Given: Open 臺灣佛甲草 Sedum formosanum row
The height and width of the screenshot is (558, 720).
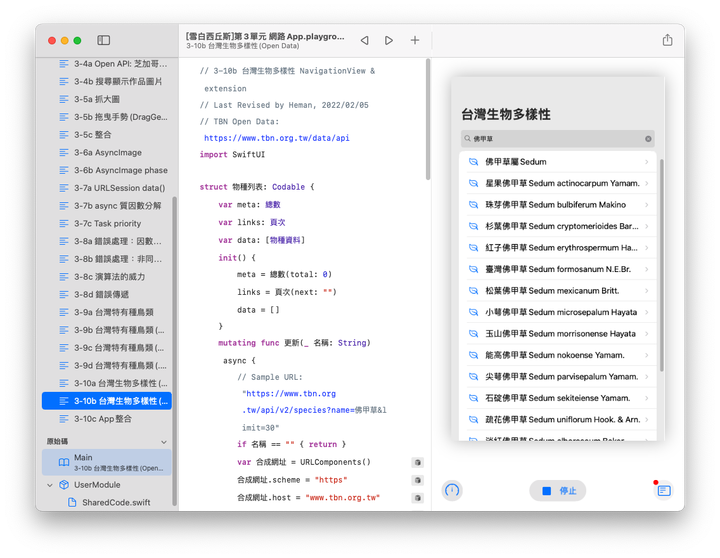Looking at the screenshot, I should pyautogui.click(x=558, y=269).
